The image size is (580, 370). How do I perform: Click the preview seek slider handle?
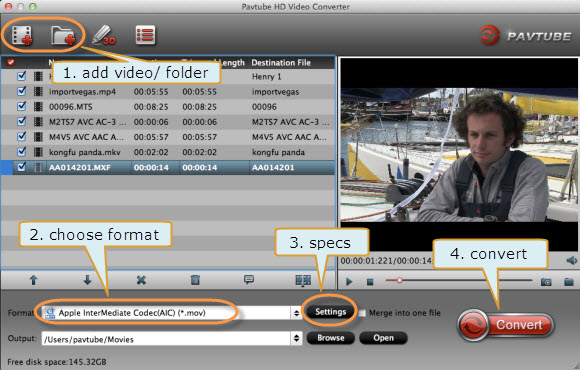click(x=399, y=280)
